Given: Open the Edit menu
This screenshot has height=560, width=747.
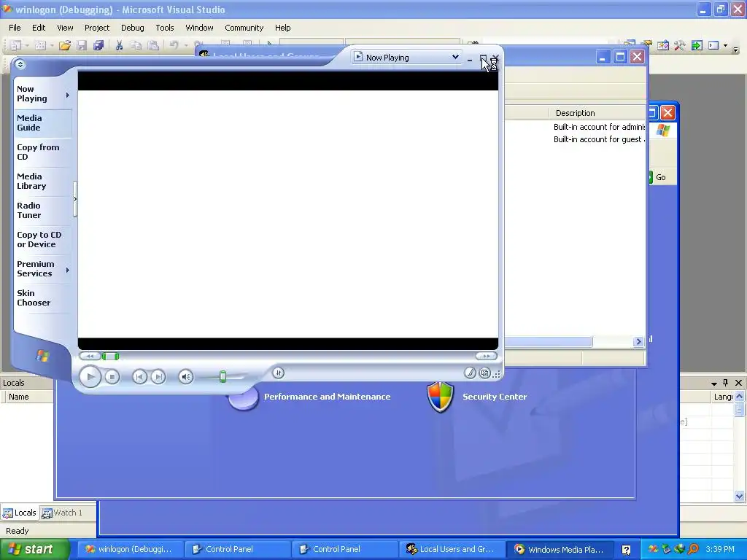Looking at the screenshot, I should tap(39, 28).
